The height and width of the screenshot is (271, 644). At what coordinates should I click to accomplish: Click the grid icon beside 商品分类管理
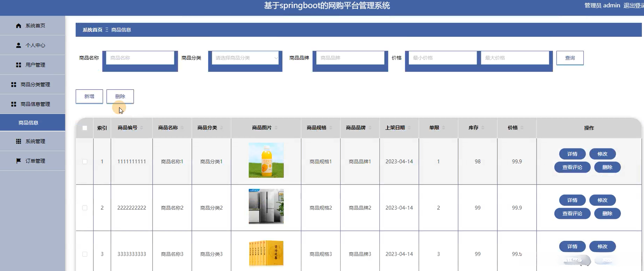[x=14, y=84]
